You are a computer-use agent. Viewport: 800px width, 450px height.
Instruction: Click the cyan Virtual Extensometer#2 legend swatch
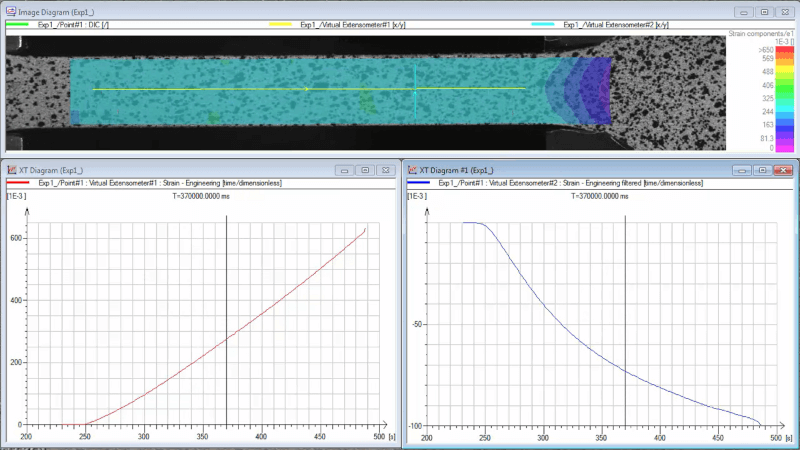pos(543,24)
